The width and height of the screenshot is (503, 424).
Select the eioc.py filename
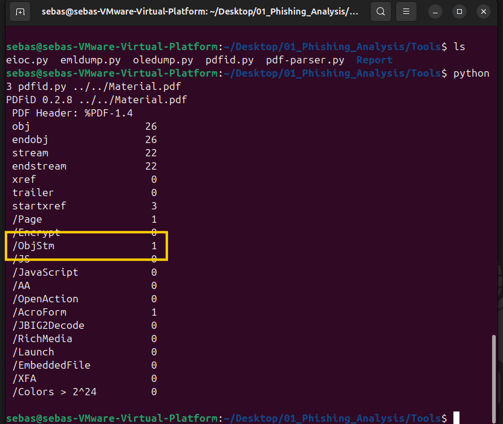click(x=27, y=60)
